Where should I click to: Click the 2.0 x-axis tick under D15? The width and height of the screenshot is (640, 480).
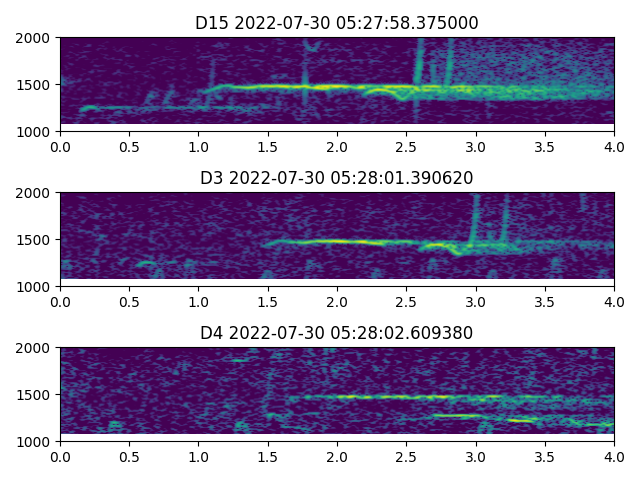337,147
